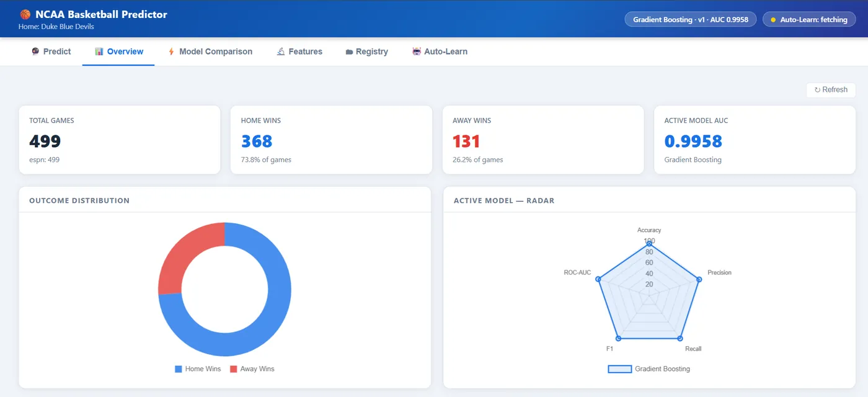
Task: Click the red Away Wins legend swatch
Action: click(234, 369)
